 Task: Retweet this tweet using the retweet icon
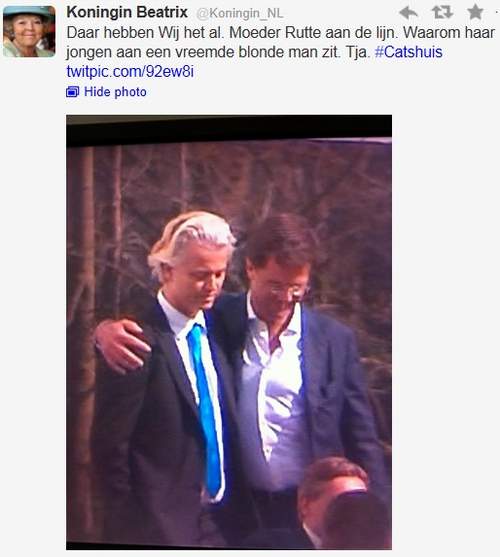pyautogui.click(x=442, y=12)
